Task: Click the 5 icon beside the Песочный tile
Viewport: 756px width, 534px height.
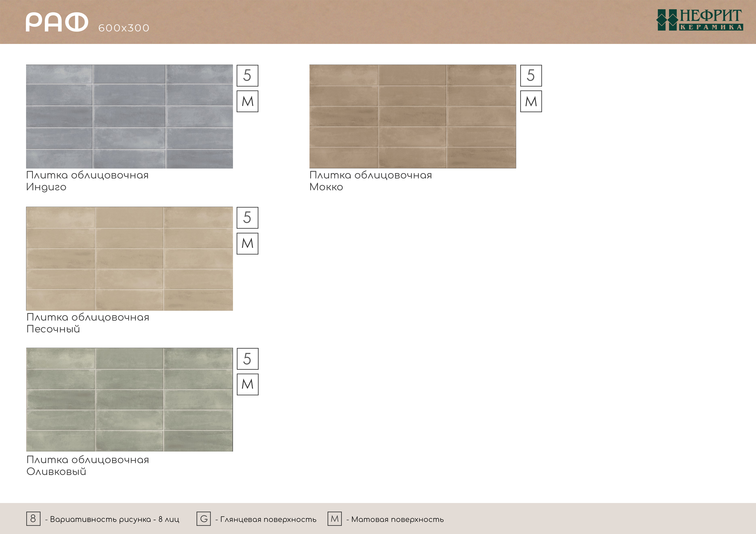Action: 248,218
